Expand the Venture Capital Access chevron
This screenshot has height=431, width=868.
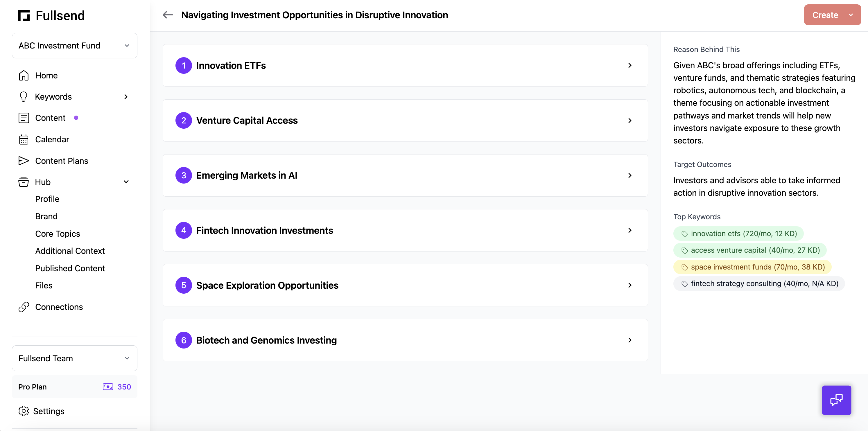(x=630, y=120)
